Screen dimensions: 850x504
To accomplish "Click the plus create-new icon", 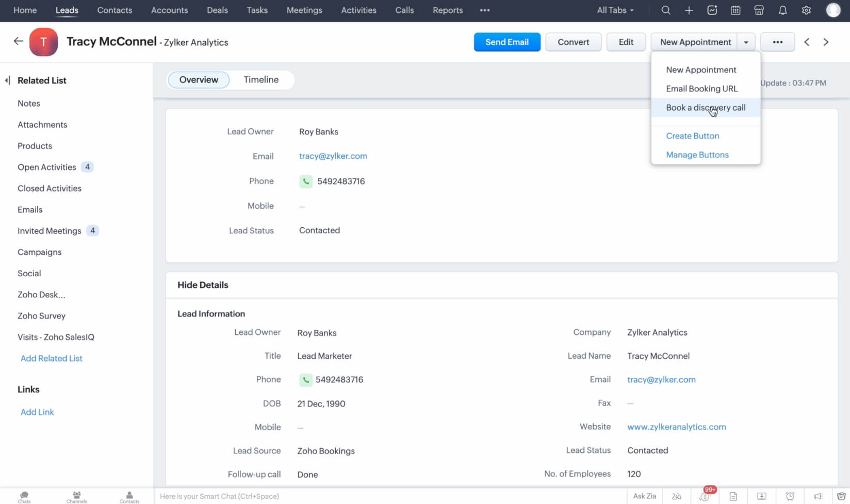I will point(689,10).
